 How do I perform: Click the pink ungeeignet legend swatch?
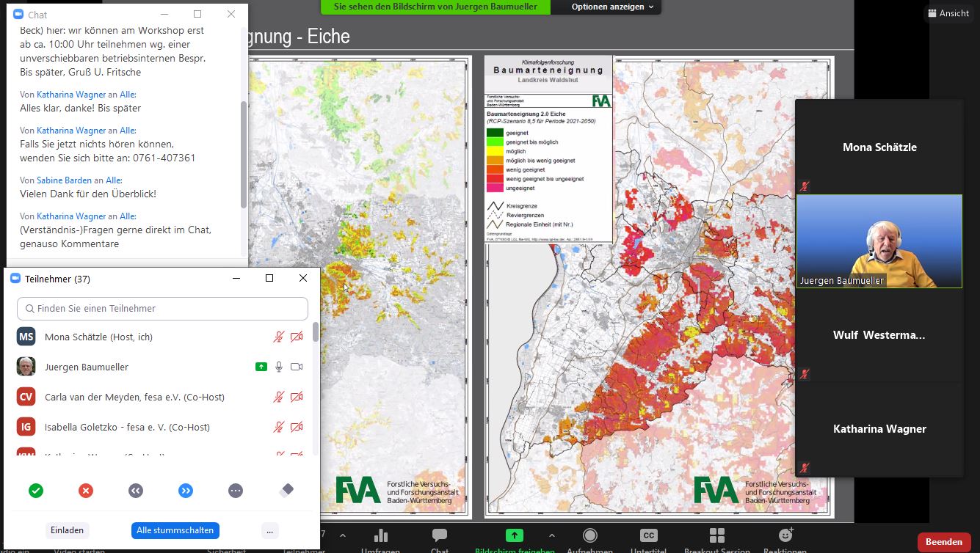pos(495,188)
